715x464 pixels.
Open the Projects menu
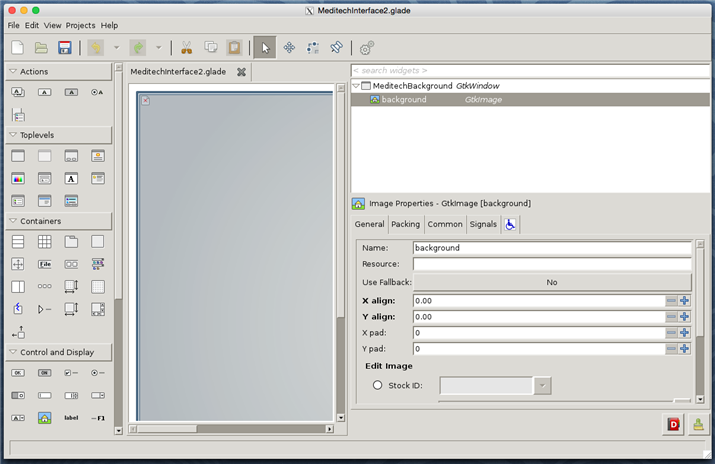tap(80, 25)
